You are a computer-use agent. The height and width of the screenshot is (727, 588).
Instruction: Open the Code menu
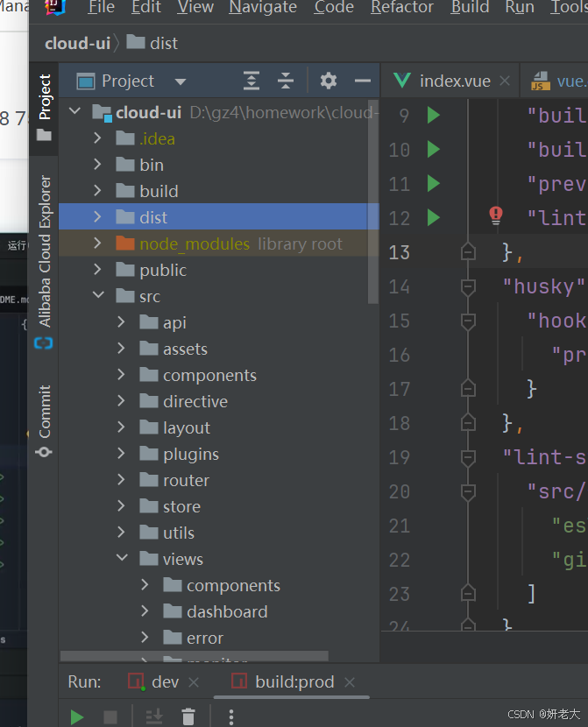pyautogui.click(x=334, y=7)
